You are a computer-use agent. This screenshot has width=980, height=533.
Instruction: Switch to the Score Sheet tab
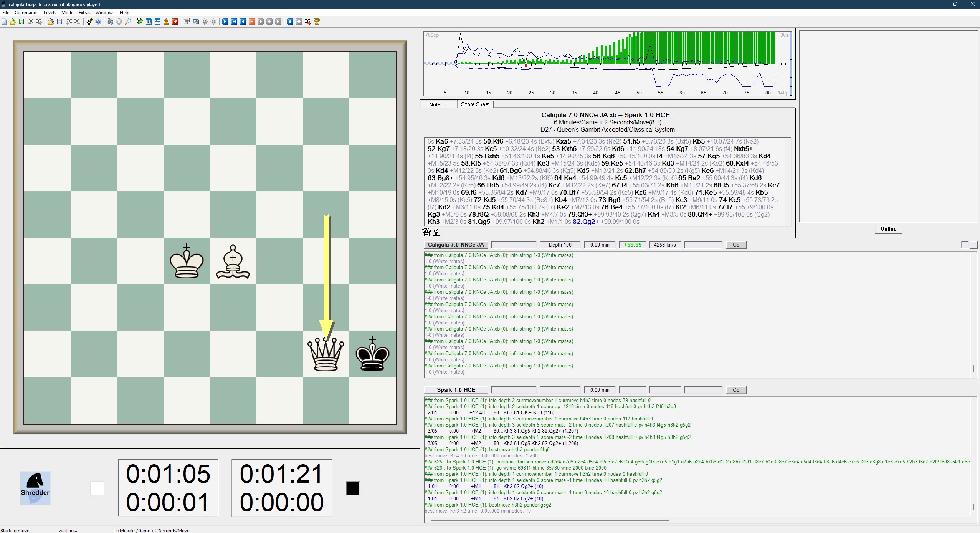[475, 104]
